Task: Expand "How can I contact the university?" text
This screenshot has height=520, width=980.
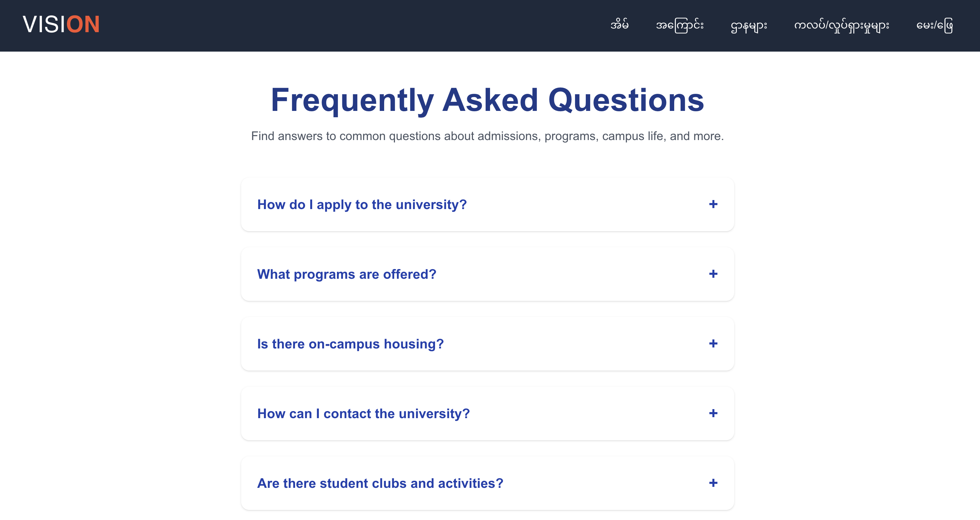Action: pyautogui.click(x=363, y=414)
